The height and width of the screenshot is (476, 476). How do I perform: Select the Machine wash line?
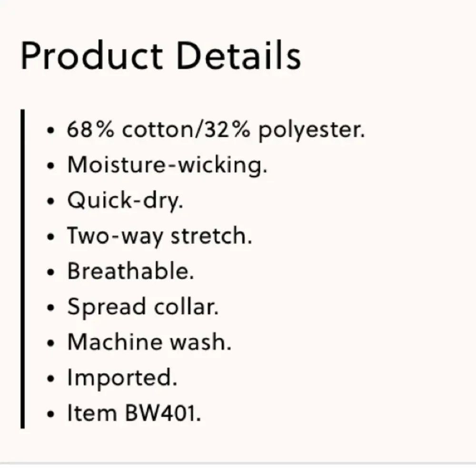click(149, 342)
